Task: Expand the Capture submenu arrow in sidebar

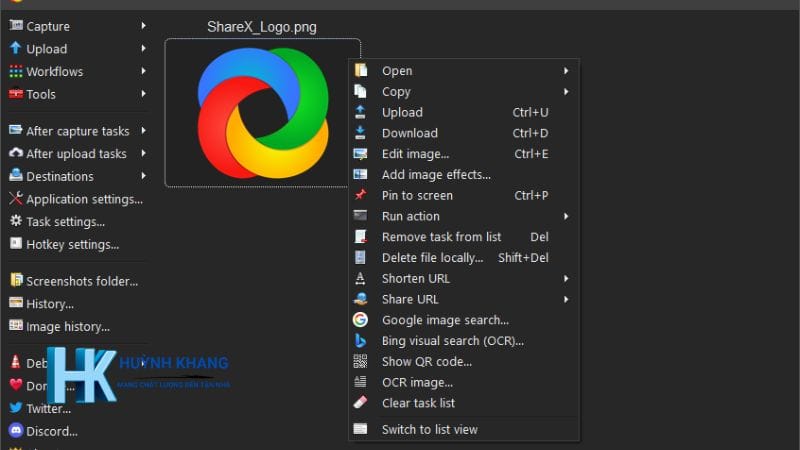Action: (x=143, y=26)
